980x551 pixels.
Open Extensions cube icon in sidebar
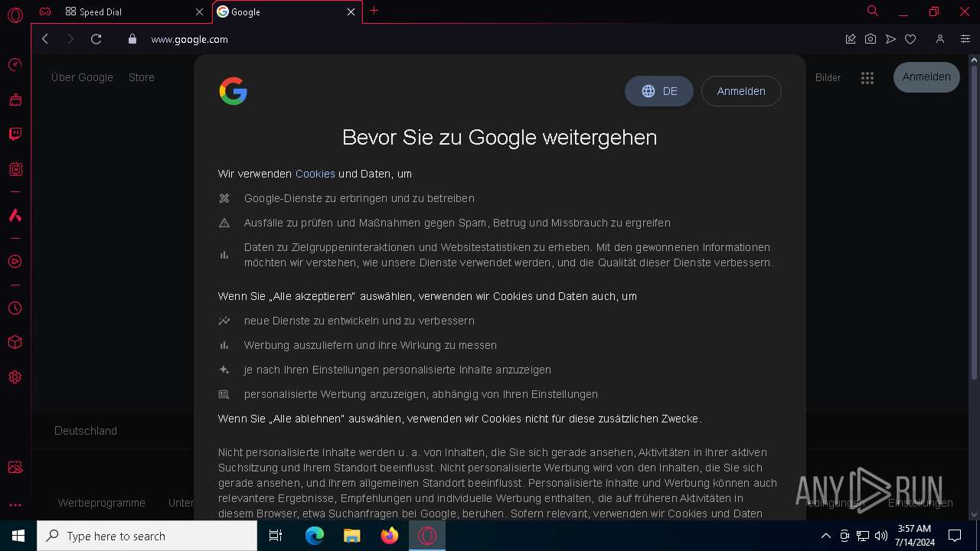[15, 343]
